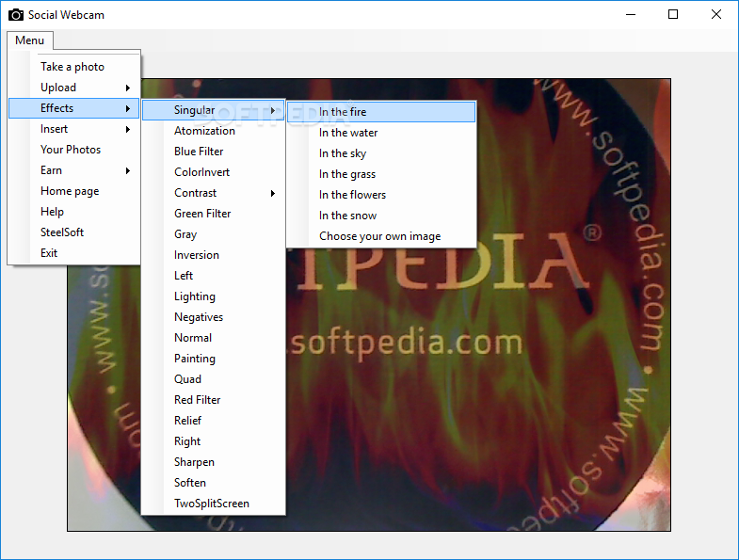
Task: Expand the Singular effects submenu
Action: (x=214, y=110)
